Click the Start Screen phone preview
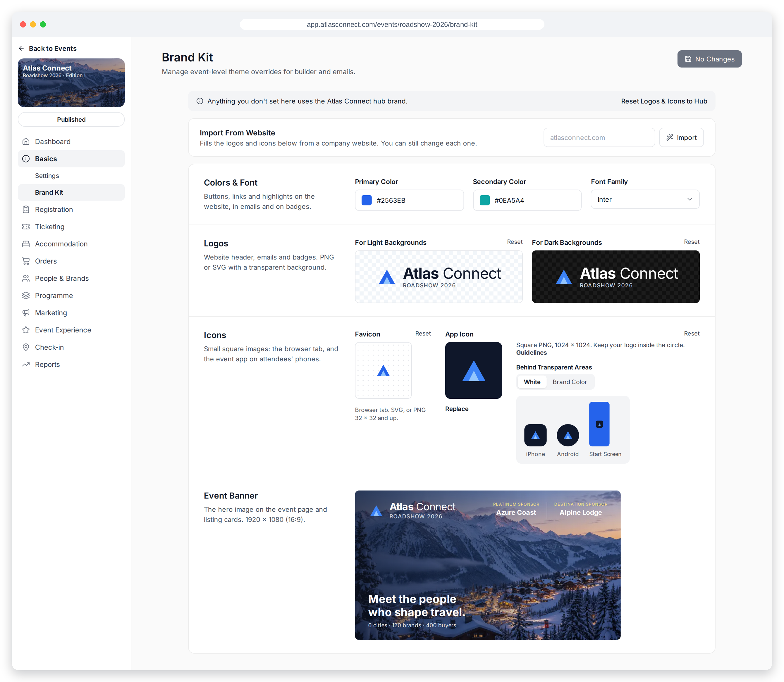This screenshot has height=682, width=784. (x=599, y=424)
